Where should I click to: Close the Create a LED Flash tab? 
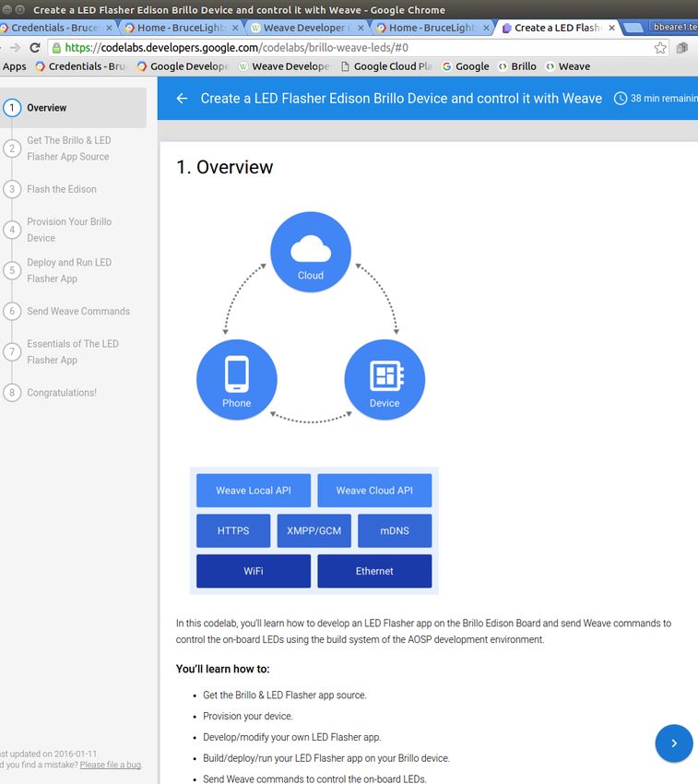(611, 28)
